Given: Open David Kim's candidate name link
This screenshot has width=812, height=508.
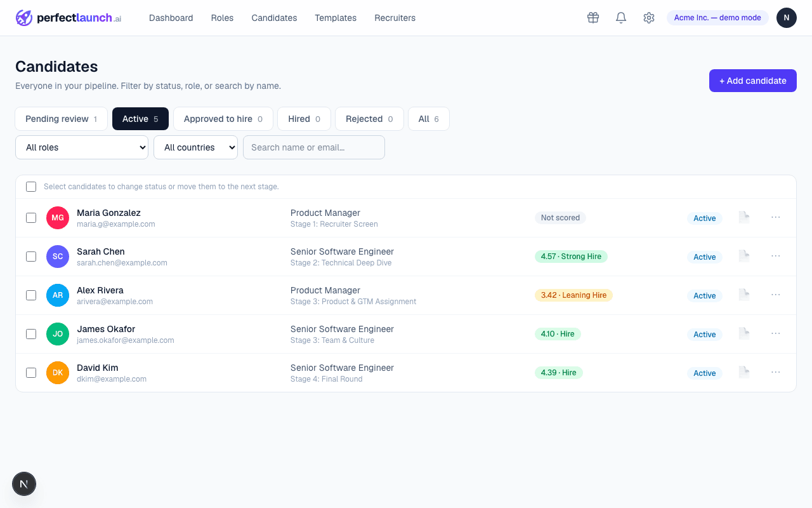Looking at the screenshot, I should [x=98, y=368].
